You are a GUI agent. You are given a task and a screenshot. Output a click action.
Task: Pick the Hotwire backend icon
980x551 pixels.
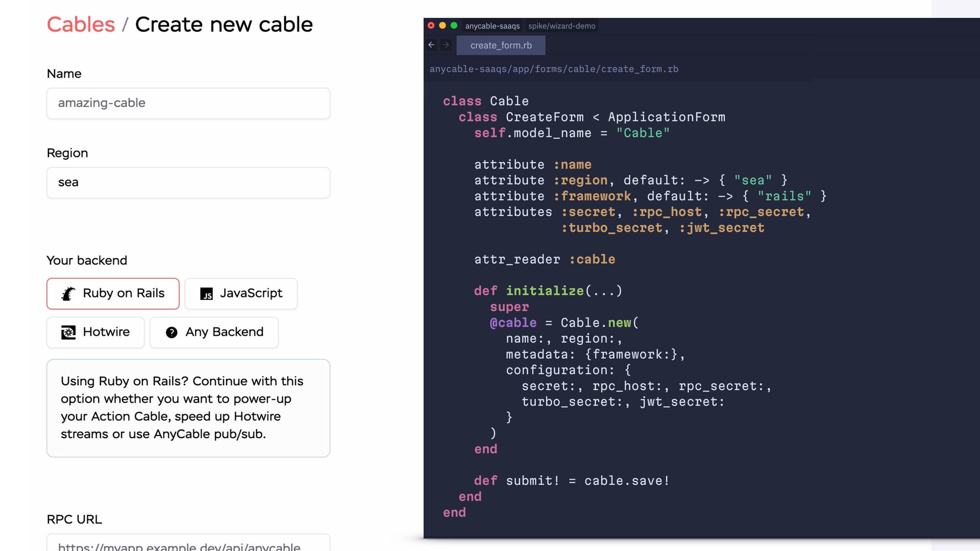[x=68, y=332]
